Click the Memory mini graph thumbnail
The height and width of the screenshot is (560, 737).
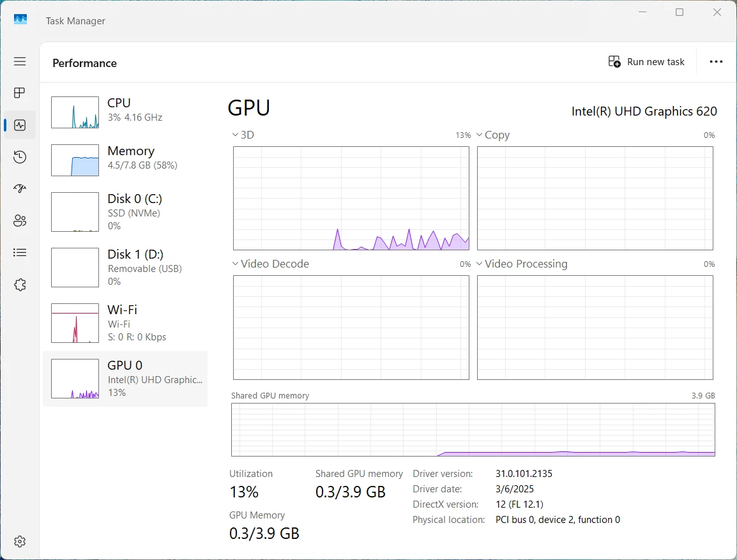click(75, 160)
